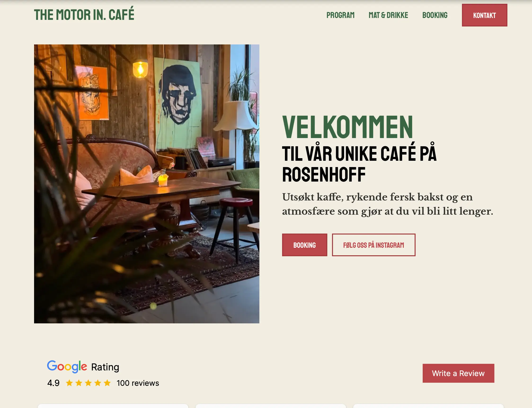Go to Booking in navigation bar
The image size is (532, 408).
click(x=435, y=15)
